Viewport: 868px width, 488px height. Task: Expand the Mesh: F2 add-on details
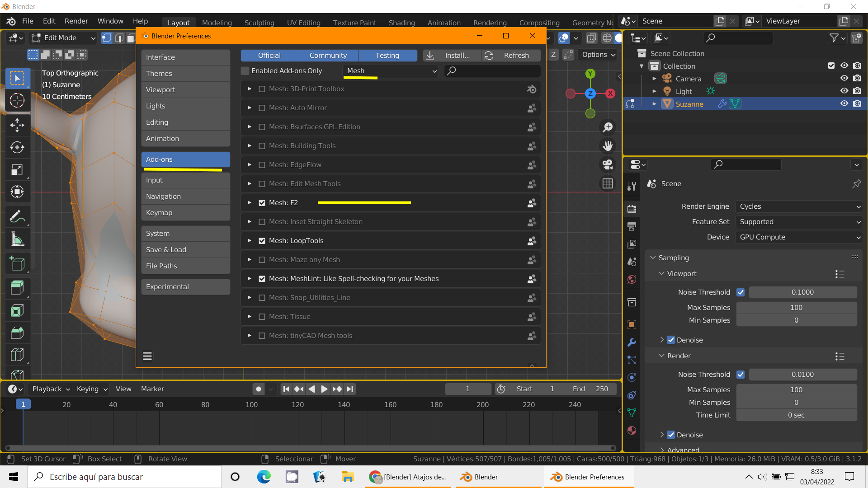tap(249, 203)
